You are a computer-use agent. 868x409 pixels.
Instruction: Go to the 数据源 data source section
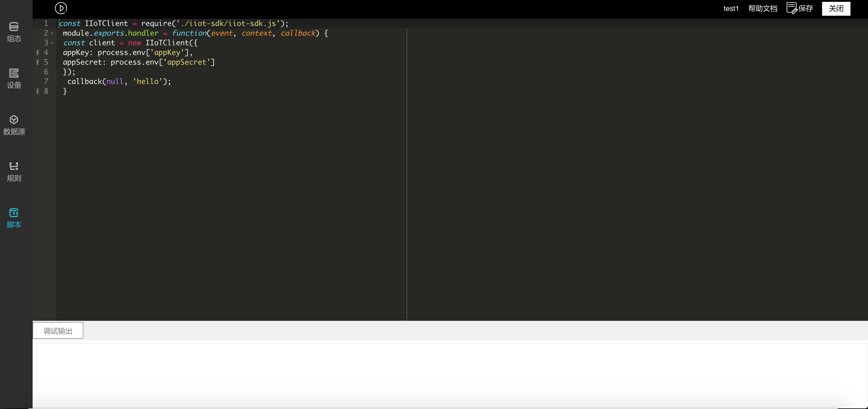click(14, 125)
